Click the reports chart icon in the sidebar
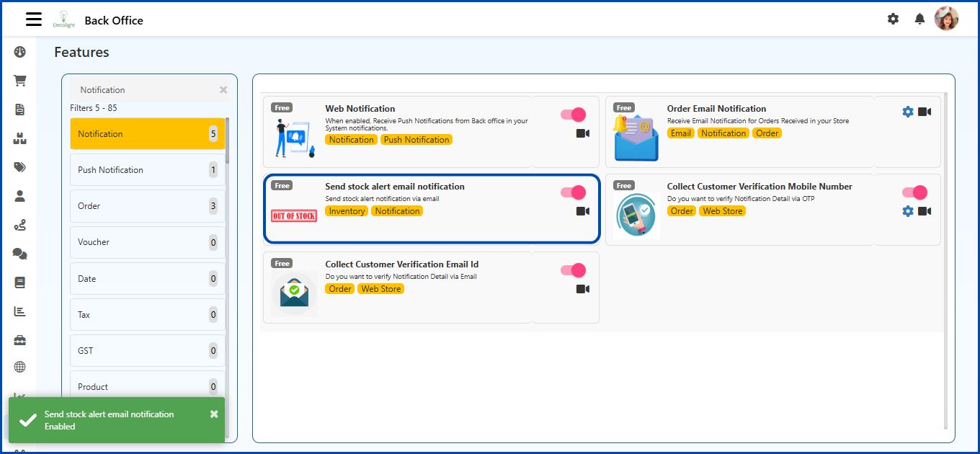 pyautogui.click(x=19, y=311)
